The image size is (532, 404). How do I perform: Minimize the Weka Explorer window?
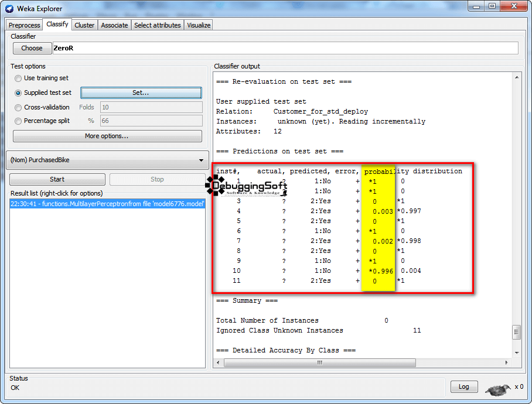[476, 6]
